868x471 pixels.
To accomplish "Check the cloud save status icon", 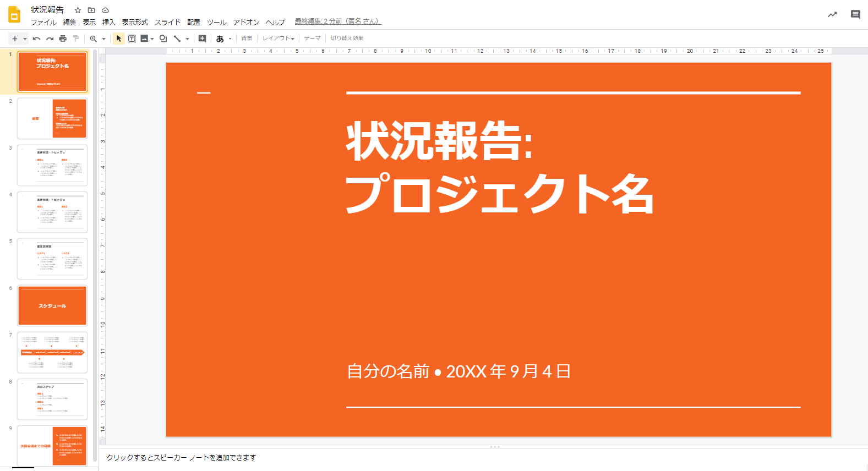I will [106, 10].
